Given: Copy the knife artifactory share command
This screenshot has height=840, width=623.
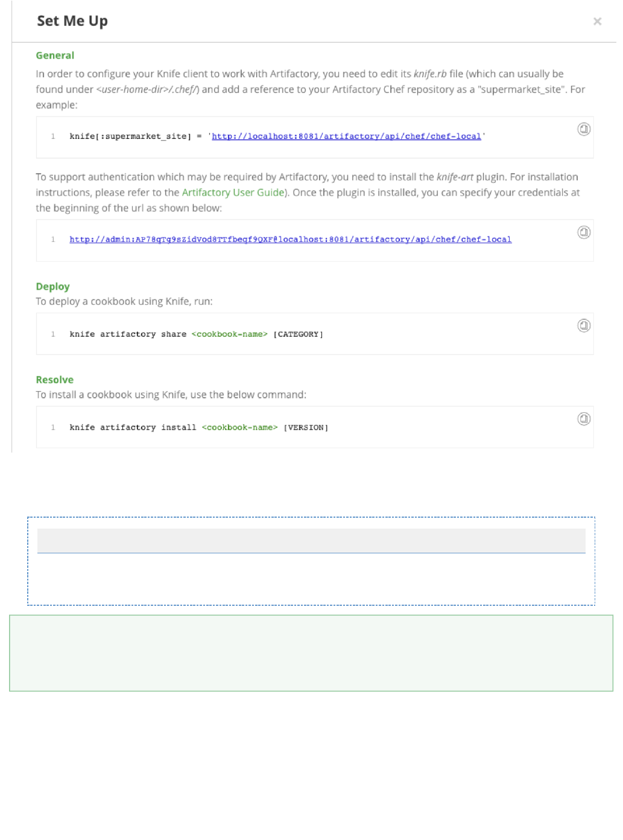Looking at the screenshot, I should click(x=584, y=326).
